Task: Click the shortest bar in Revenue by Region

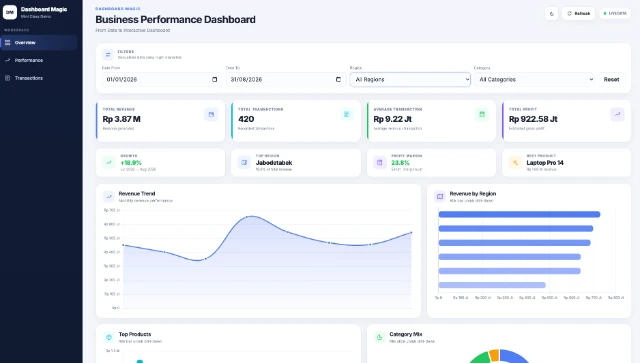Action: pyautogui.click(x=492, y=285)
